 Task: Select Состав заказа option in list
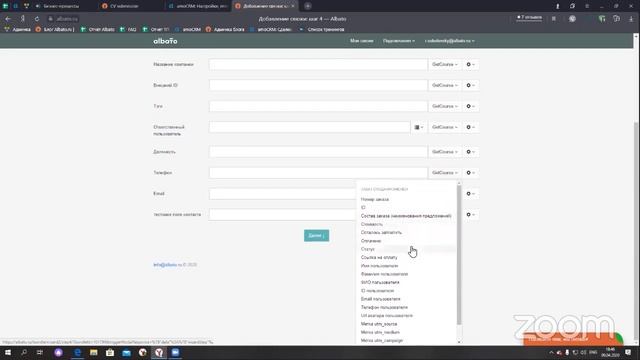point(406,216)
